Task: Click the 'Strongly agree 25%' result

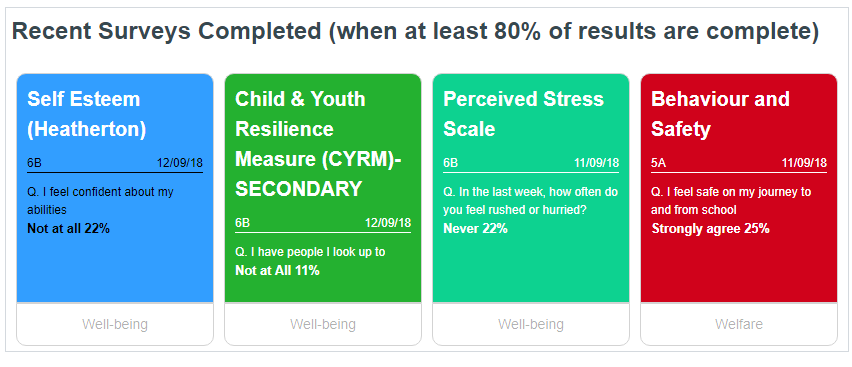Action: pos(710,229)
